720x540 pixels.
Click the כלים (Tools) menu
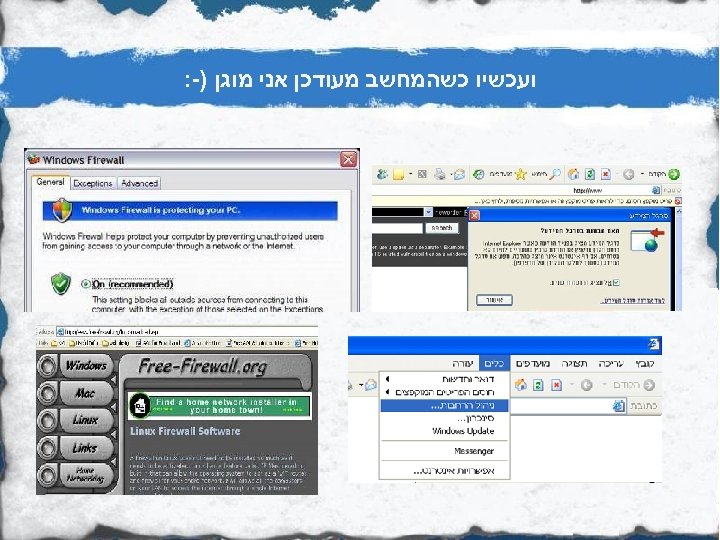coord(495,364)
